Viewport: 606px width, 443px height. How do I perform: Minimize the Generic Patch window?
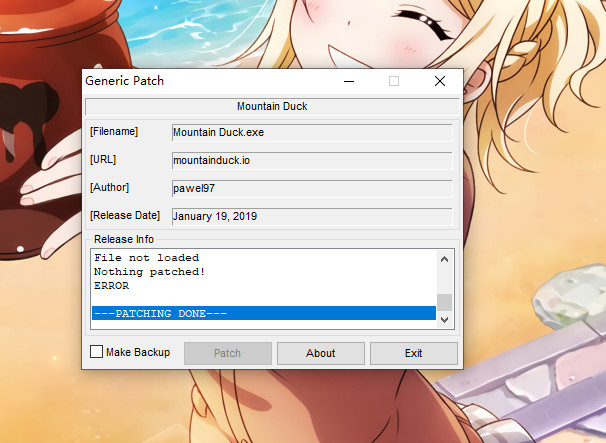point(348,81)
